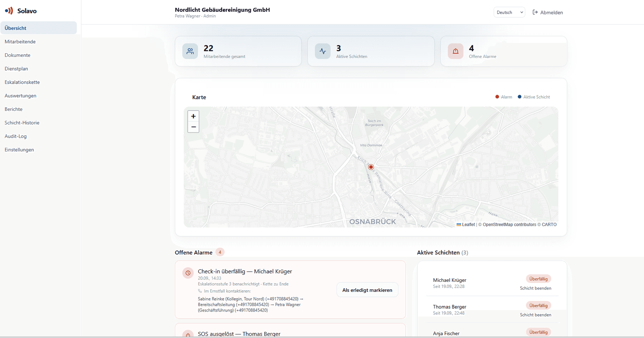Click the 'SOS ausgelöst — Thomas Berger' alarm title
The width and height of the screenshot is (644, 338).
pyautogui.click(x=239, y=334)
